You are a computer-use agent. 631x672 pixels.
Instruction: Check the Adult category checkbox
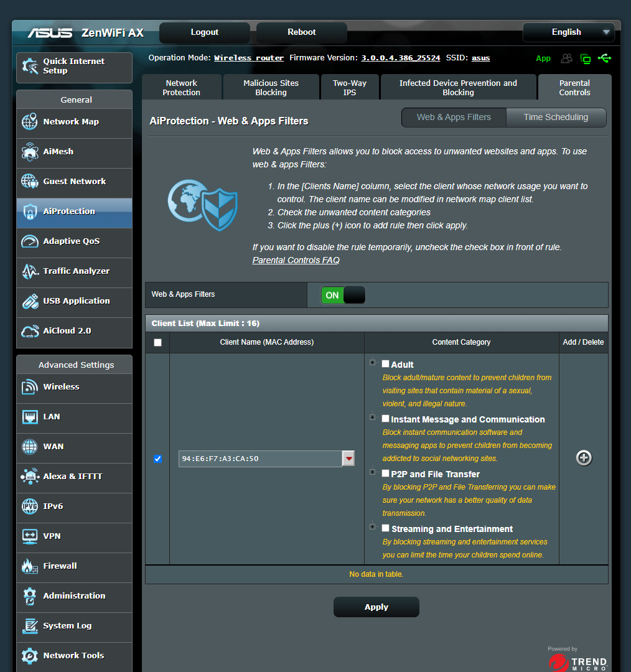click(x=385, y=364)
